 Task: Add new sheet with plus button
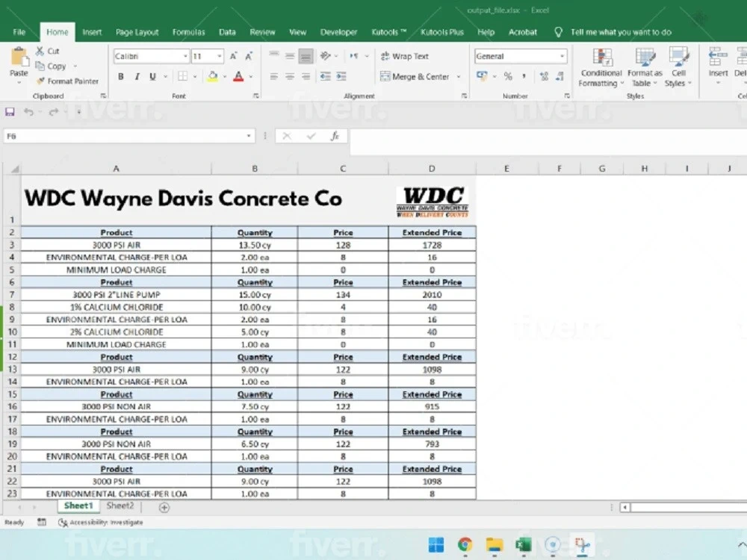click(164, 508)
